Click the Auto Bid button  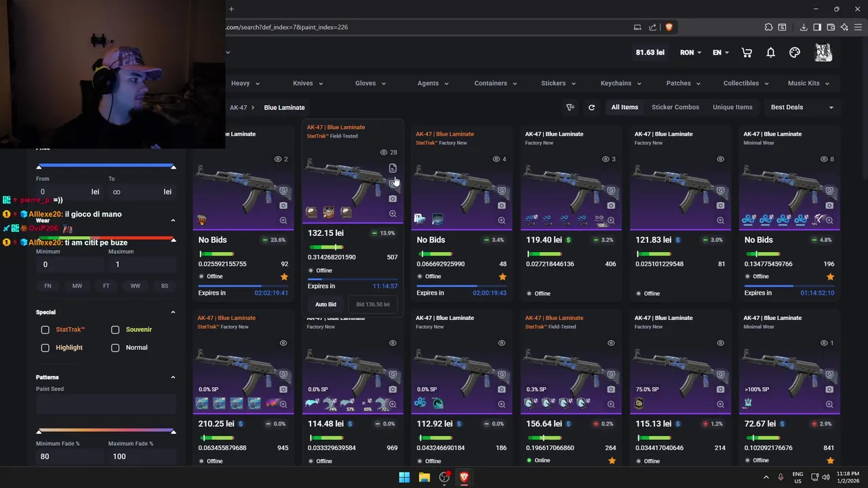[325, 304]
